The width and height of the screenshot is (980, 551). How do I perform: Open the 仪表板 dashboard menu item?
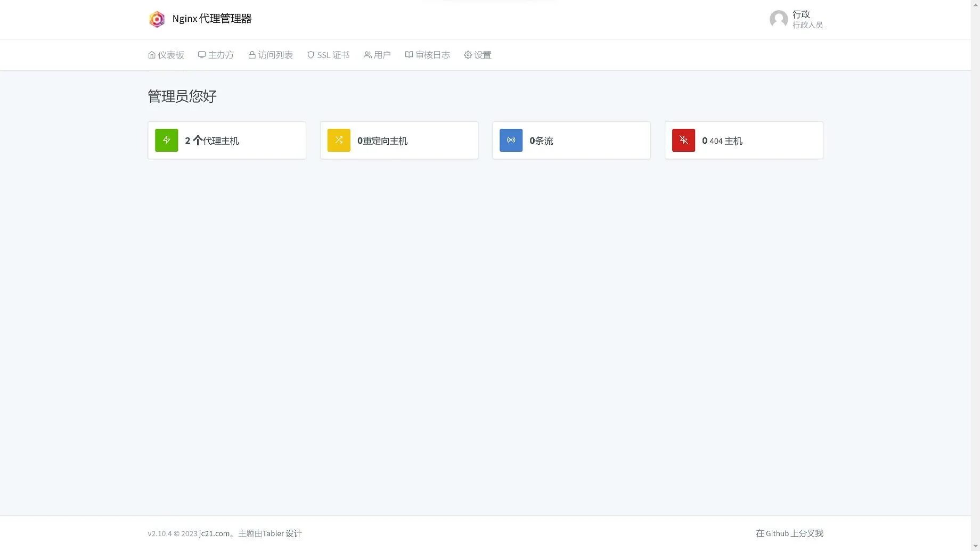coord(166,55)
